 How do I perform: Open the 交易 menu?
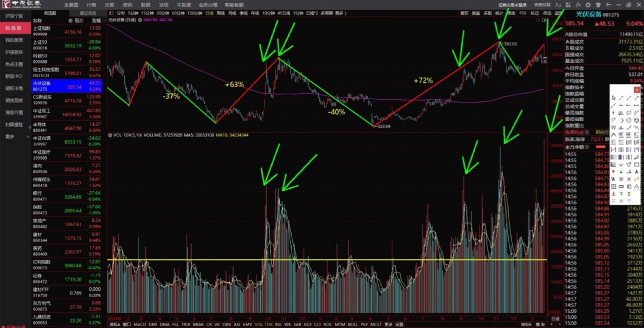(109, 5)
